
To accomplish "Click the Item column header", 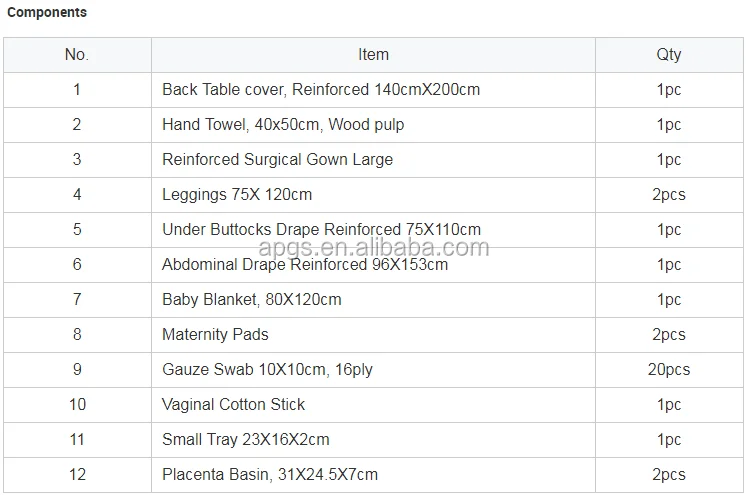I will (x=373, y=55).
